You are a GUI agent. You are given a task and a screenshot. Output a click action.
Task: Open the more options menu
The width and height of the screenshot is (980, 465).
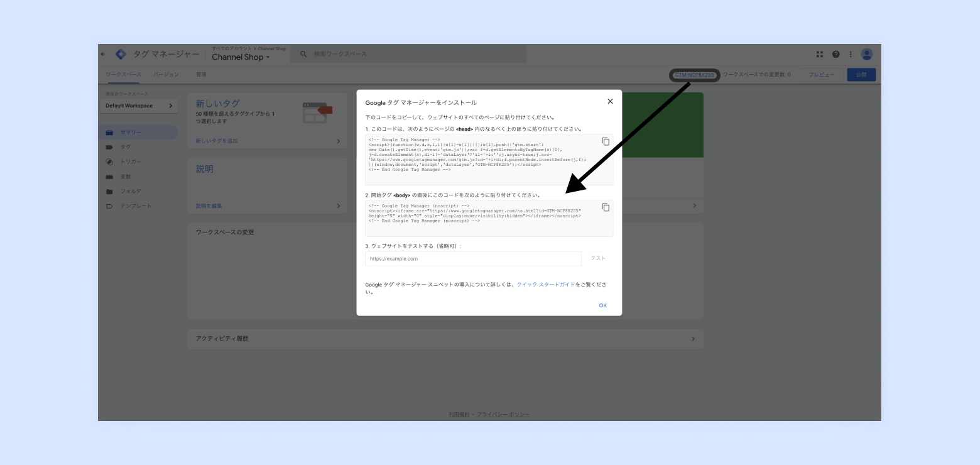click(851, 54)
